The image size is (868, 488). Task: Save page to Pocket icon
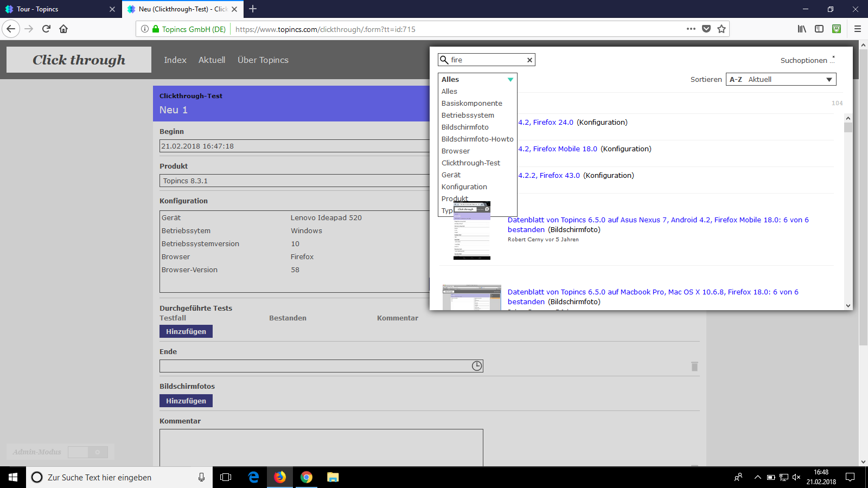706,29
